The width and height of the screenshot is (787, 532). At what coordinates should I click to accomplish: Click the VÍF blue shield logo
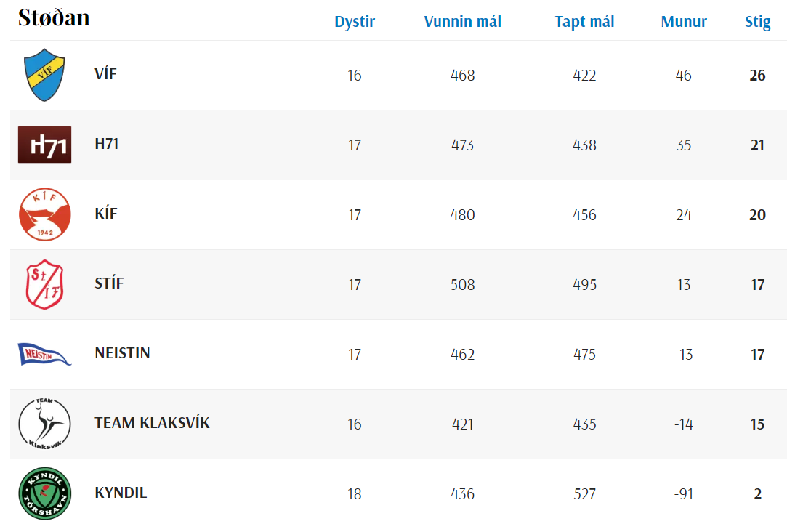coord(44,75)
